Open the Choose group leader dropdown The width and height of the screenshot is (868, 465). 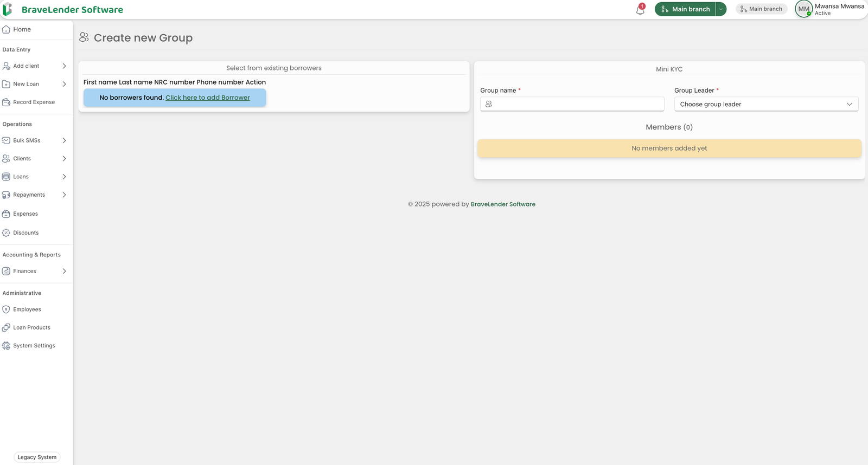(765, 104)
